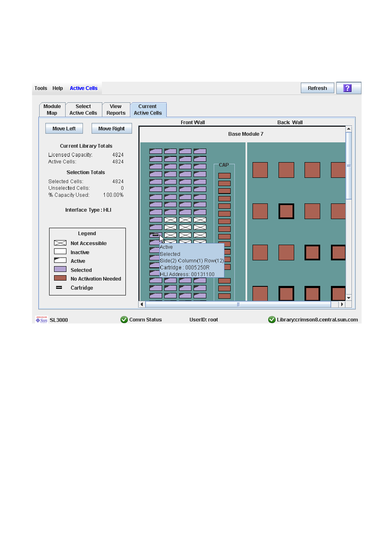Click Cartridge legend icon

click(59, 287)
